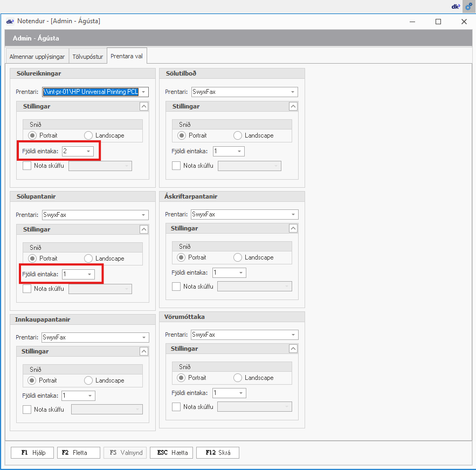Collapse Stillingar panel under Sölupantanir

click(144, 229)
